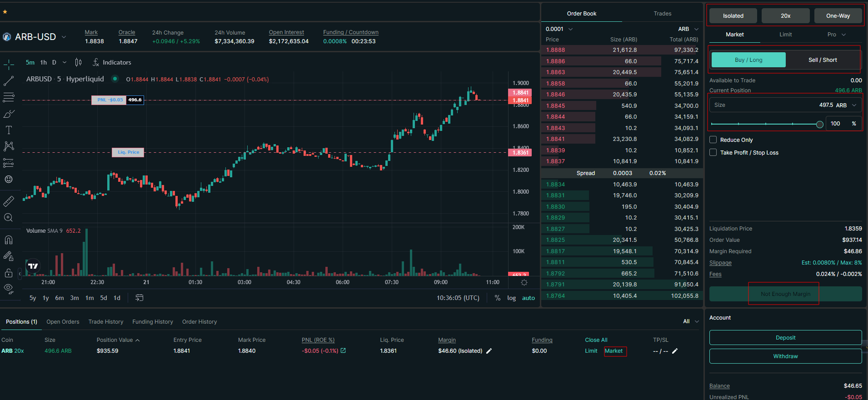868x400 pixels.
Task: Edit the position margin pencil icon
Action: click(x=489, y=351)
